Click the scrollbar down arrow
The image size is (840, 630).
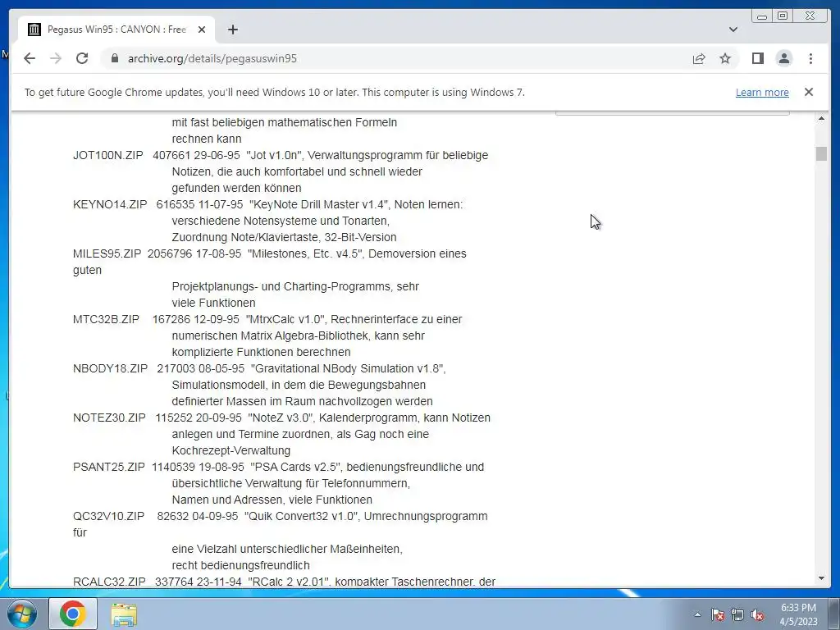(821, 578)
